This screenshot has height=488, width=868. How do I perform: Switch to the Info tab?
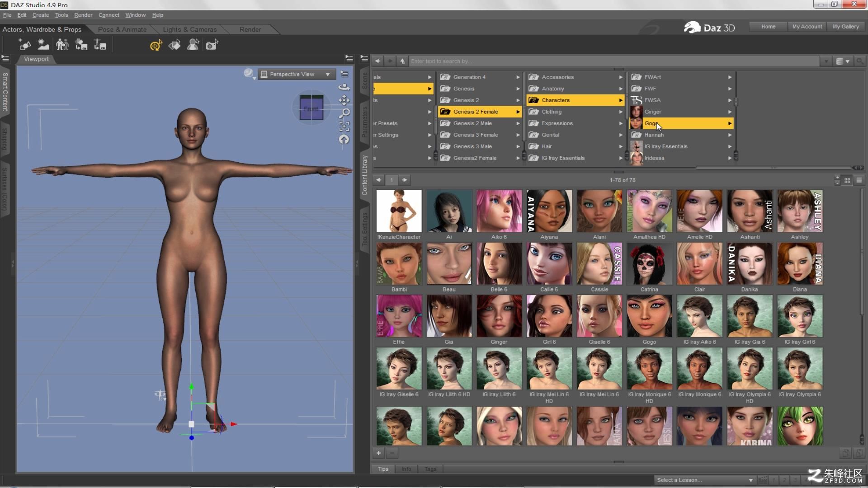(x=406, y=469)
